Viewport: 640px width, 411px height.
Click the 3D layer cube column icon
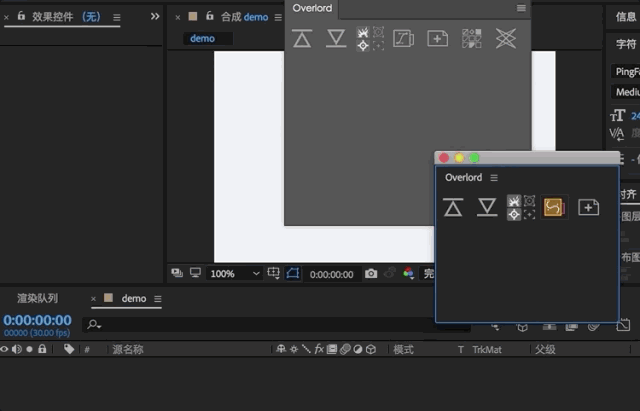click(371, 349)
